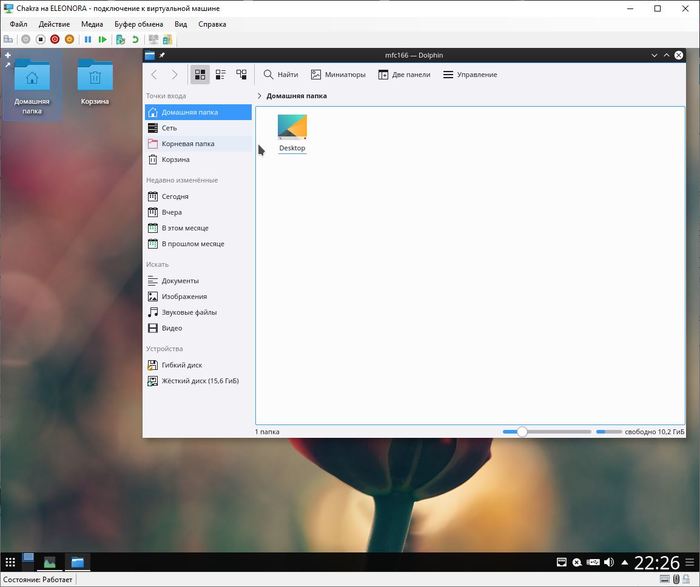
Task: Open Корневая папка in the sidebar
Action: tap(188, 144)
